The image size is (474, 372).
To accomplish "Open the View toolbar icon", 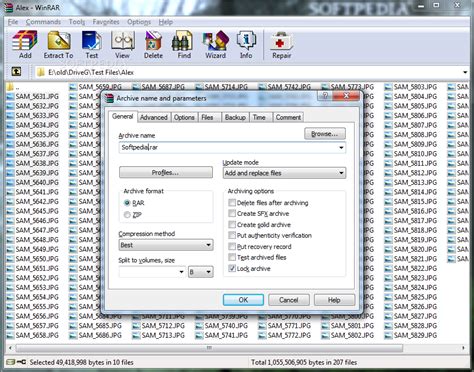I will point(122,45).
